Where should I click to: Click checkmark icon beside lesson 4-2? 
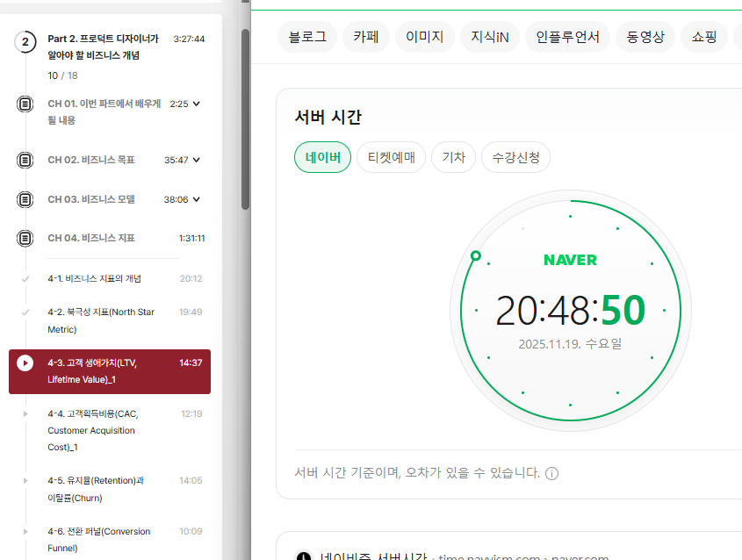(x=25, y=312)
